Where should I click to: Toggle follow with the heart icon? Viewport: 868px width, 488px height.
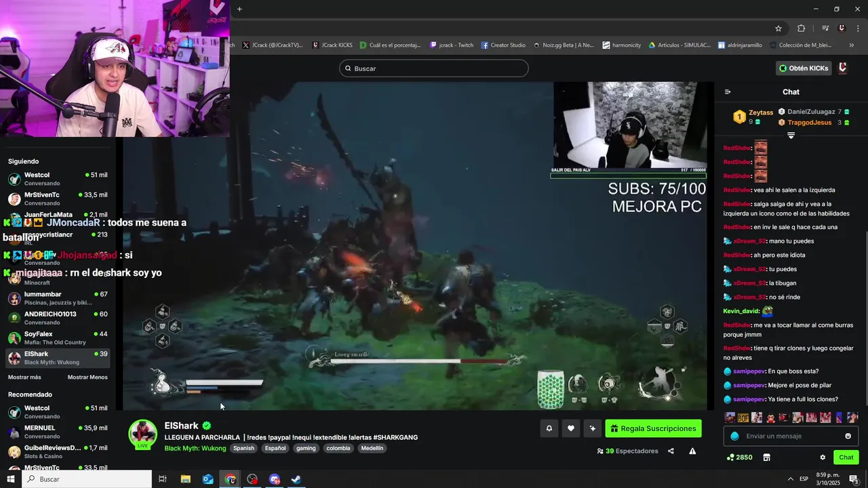[x=571, y=428]
